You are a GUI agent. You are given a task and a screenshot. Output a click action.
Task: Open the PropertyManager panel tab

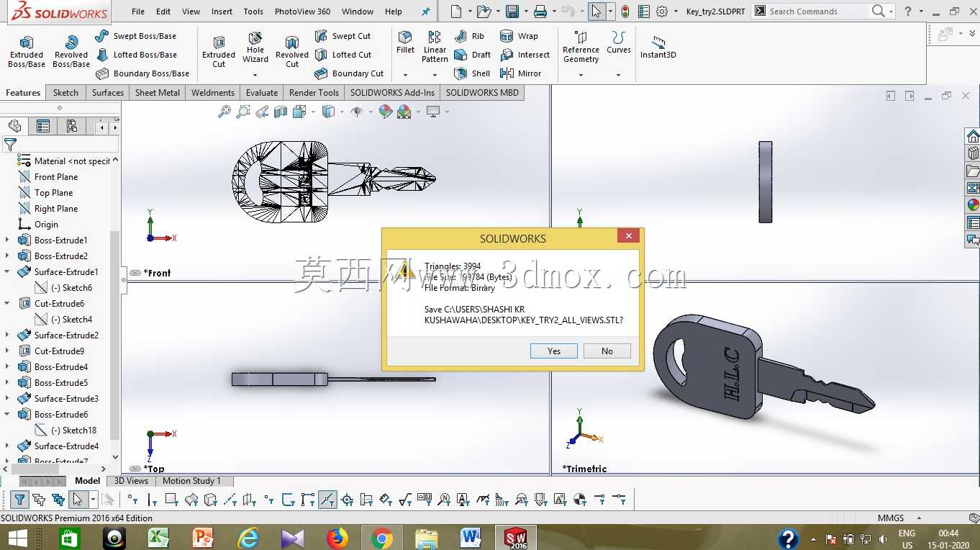pos(43,127)
